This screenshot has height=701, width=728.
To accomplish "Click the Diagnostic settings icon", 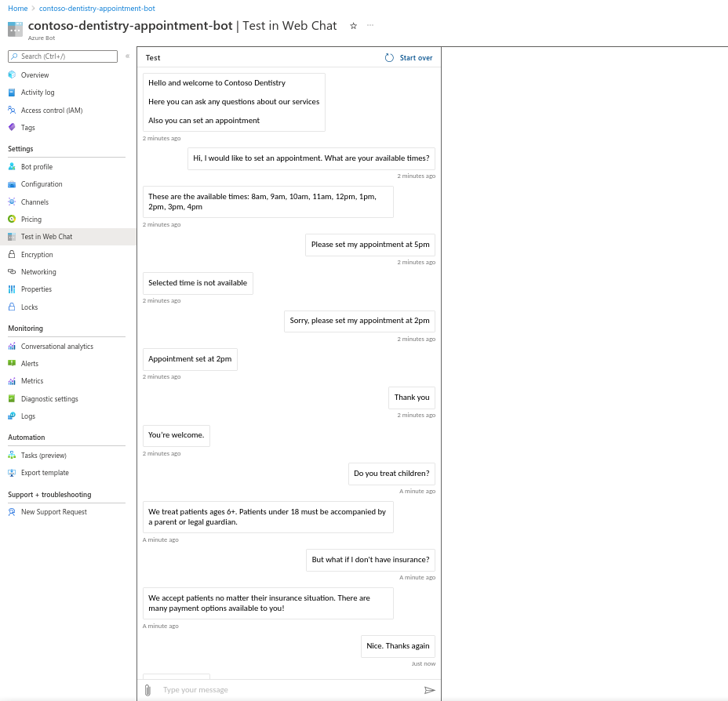I will 12,398.
